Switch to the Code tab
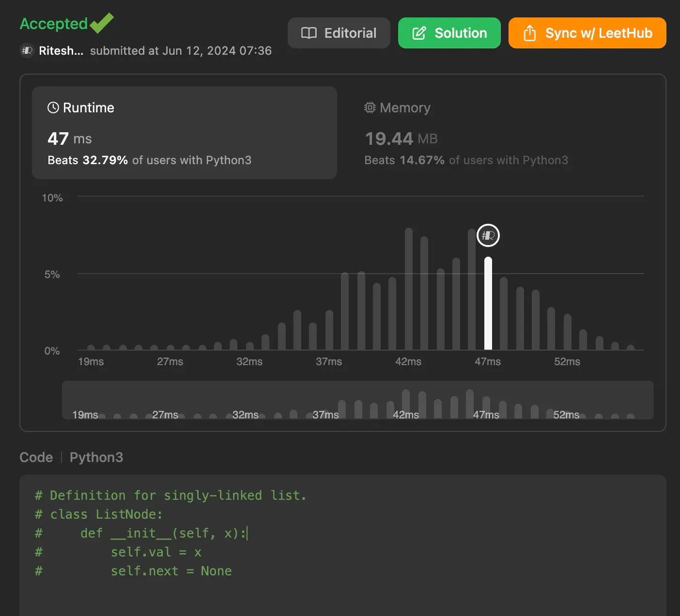The height and width of the screenshot is (616, 680). (x=36, y=457)
